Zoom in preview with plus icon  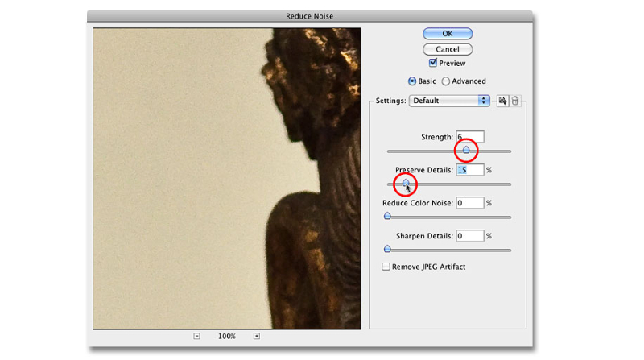257,336
